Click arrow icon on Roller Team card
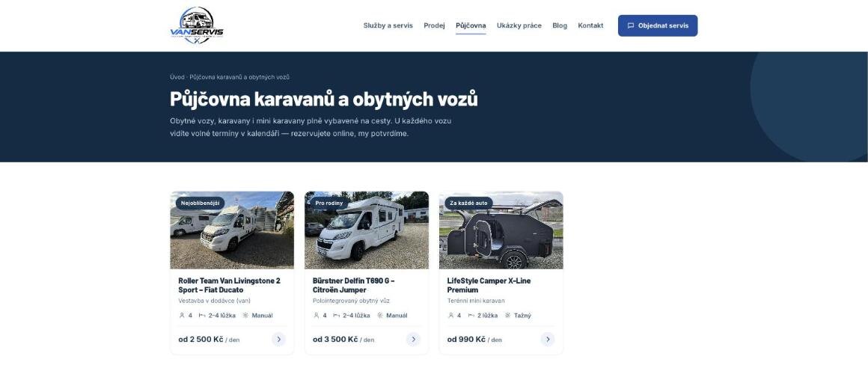 tap(278, 339)
